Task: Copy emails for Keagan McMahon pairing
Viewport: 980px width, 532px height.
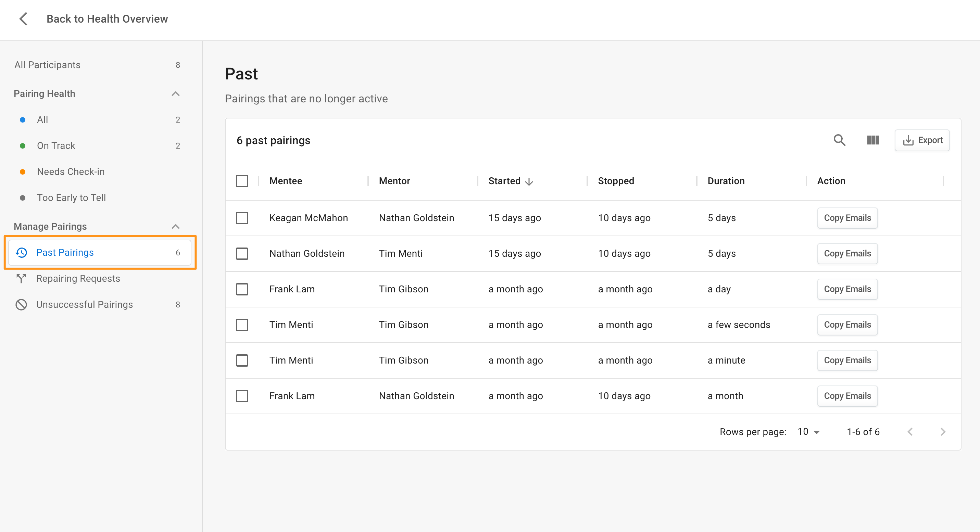Action: point(847,218)
